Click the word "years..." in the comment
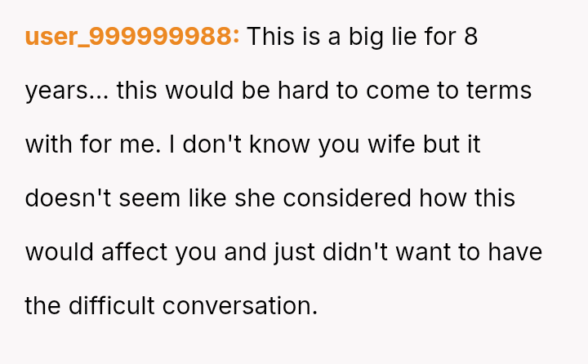This screenshot has width=588, height=364. pos(66,91)
